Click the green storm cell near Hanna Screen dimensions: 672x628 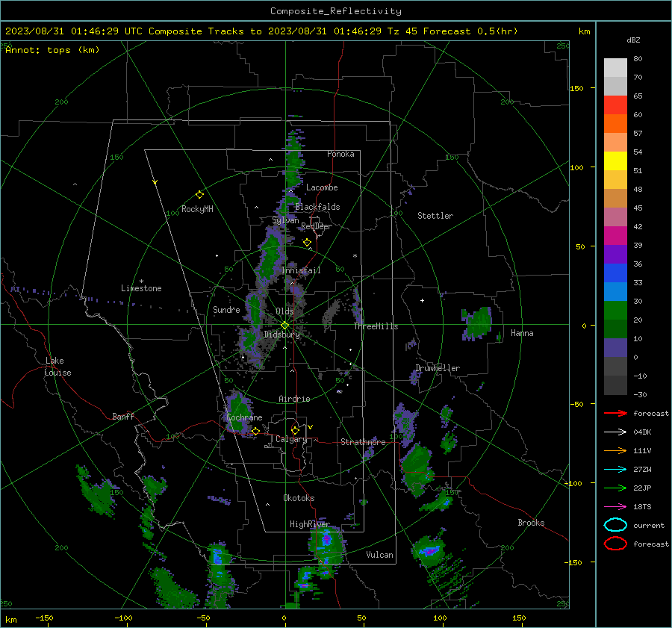click(x=477, y=323)
